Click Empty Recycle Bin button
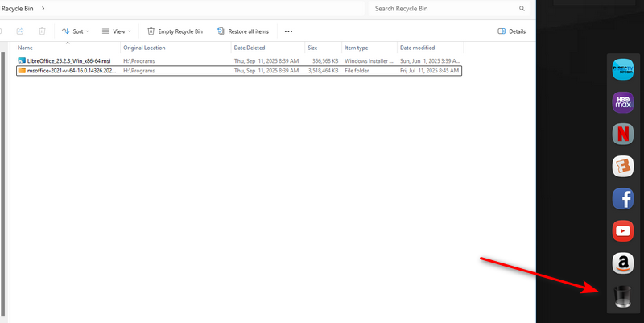This screenshot has width=644, height=323. [175, 31]
